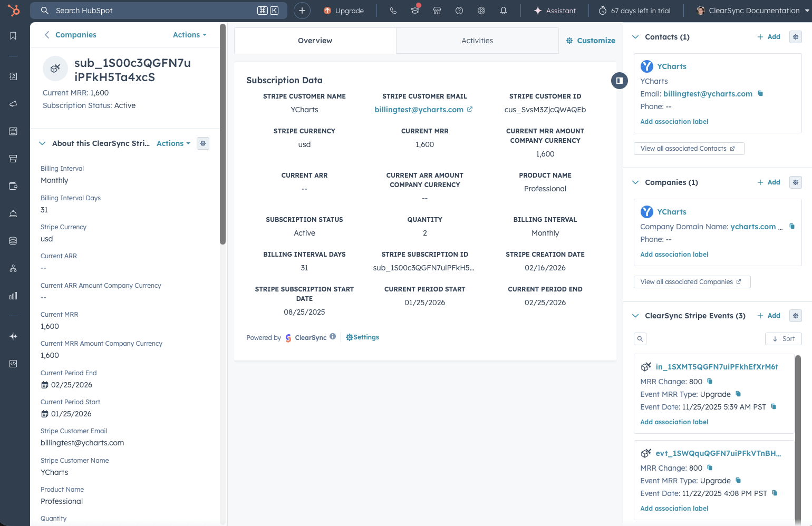Click the HubSpot sprocket logo

(14, 10)
